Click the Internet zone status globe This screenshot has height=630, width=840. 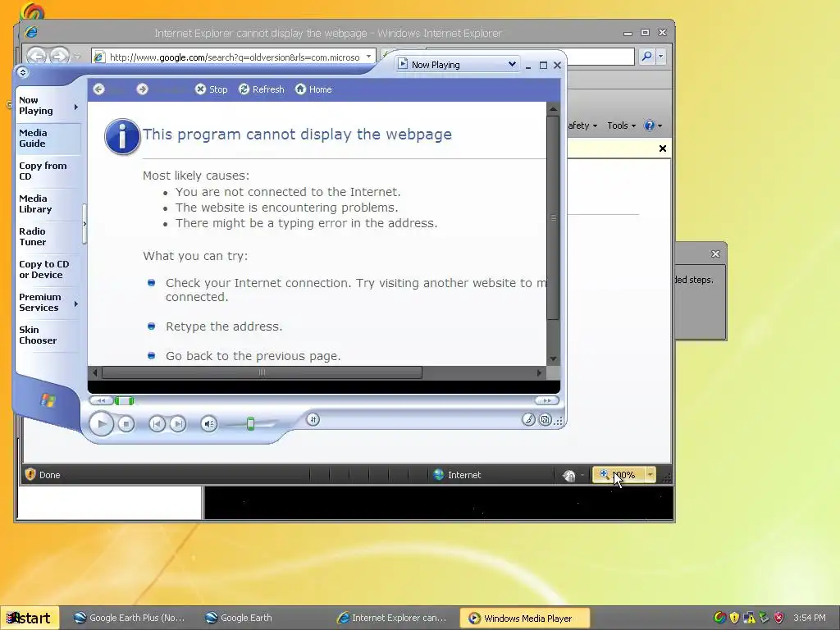click(439, 475)
